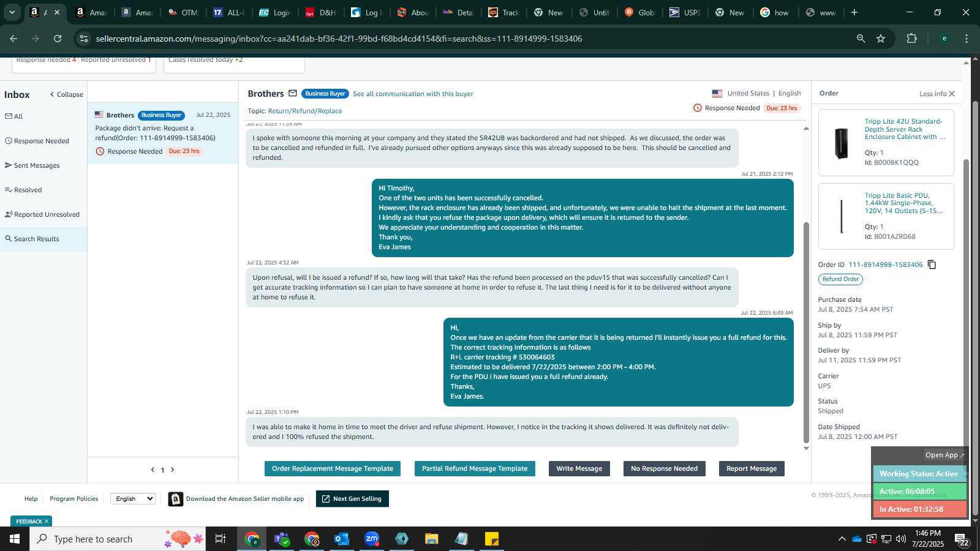This screenshot has height=551, width=980.
Task: Click the Windows taskbar search box
Action: click(x=118, y=539)
